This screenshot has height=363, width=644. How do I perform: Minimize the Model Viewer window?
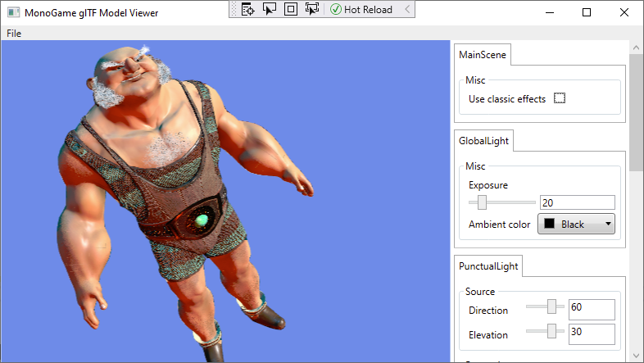pos(550,12)
